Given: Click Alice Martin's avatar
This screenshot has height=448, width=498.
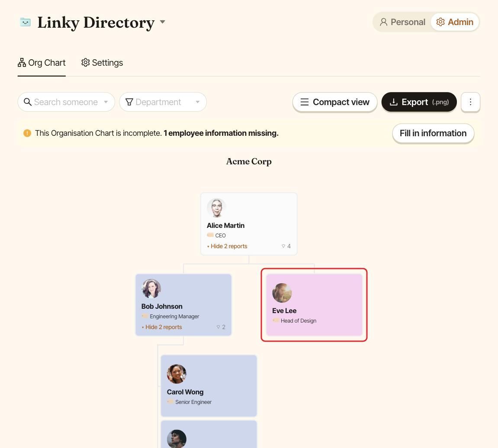Looking at the screenshot, I should click(x=217, y=208).
